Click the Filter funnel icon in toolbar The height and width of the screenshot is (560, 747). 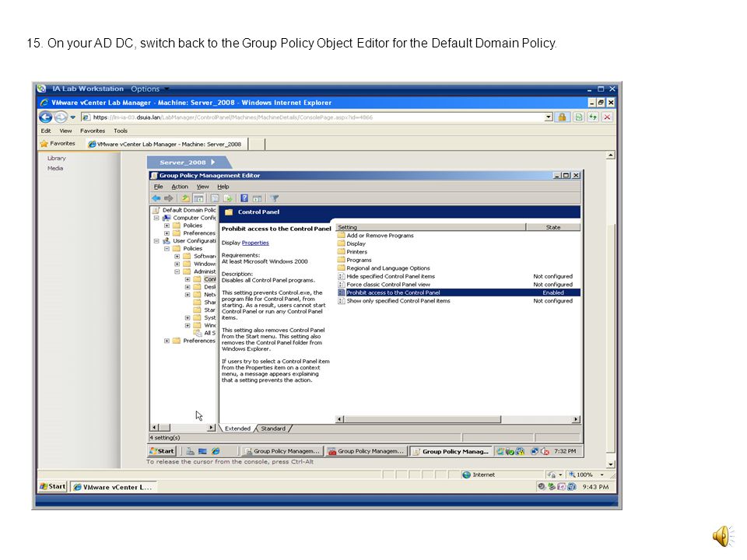pos(275,198)
